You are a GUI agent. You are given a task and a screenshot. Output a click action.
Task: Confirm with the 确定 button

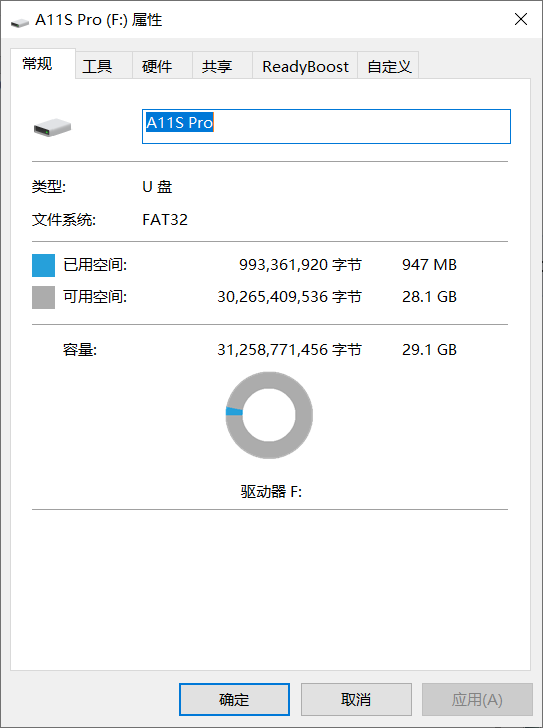[x=234, y=699]
